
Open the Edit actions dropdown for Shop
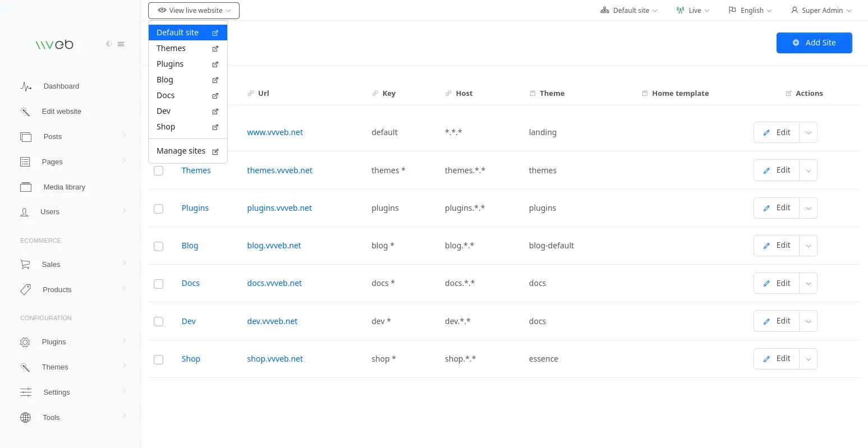pyautogui.click(x=808, y=358)
